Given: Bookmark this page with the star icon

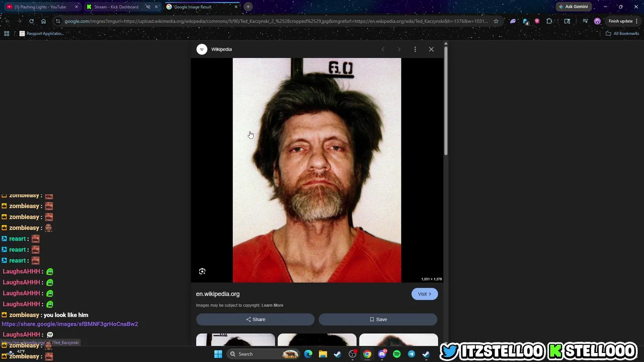Looking at the screenshot, I should 496,21.
